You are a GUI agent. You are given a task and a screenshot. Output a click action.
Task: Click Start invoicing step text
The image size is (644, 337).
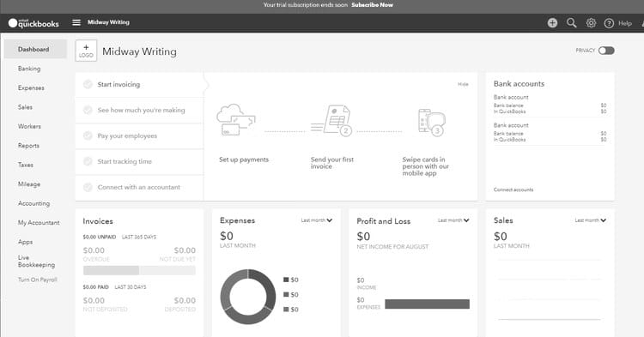118,84
